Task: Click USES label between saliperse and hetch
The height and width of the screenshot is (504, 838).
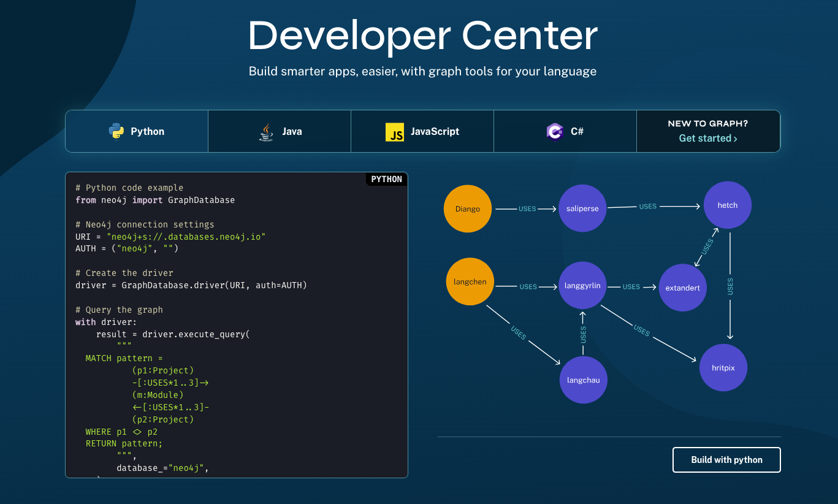Action: click(648, 207)
